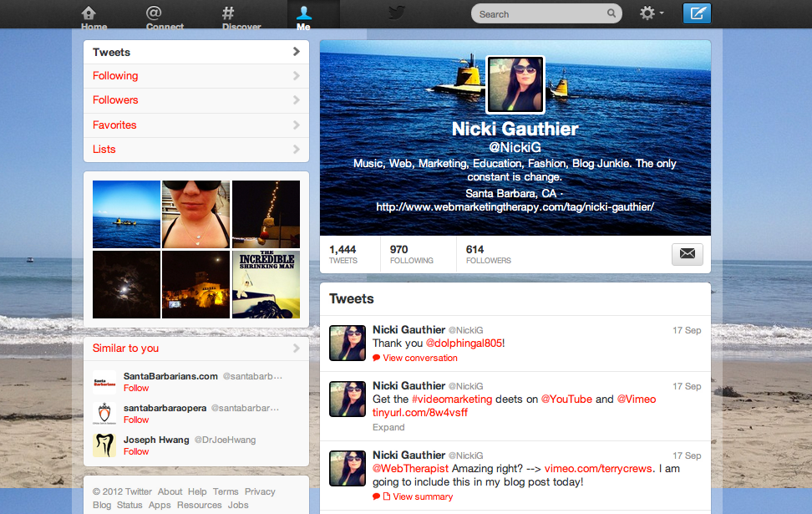Image resolution: width=812 pixels, height=514 pixels.
Task: Open the moon in clouds photo
Action: click(x=126, y=284)
